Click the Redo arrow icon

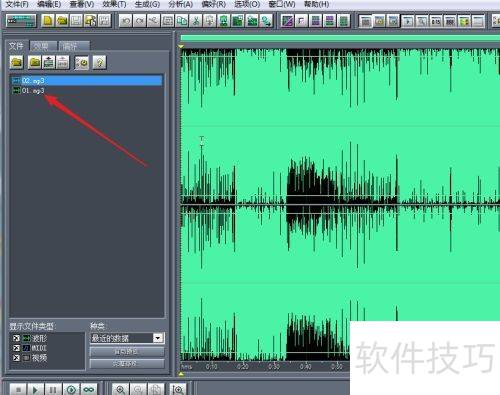point(140,21)
